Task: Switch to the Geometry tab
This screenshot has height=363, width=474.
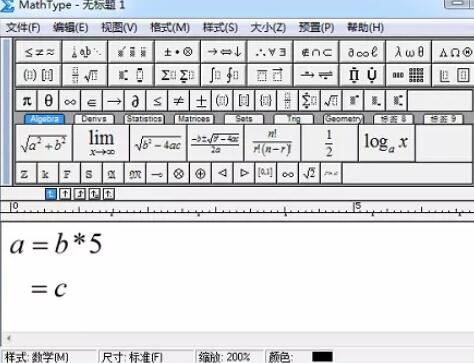Action: [343, 119]
